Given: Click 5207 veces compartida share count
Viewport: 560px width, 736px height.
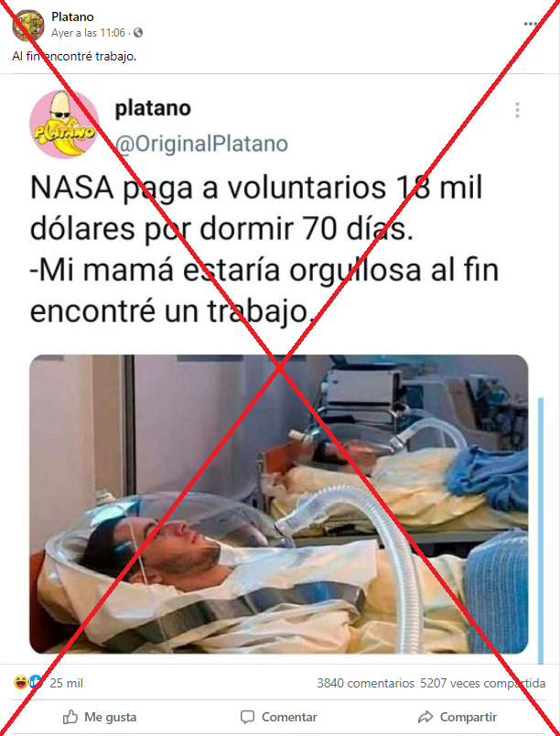Looking at the screenshot, I should click(x=482, y=683).
